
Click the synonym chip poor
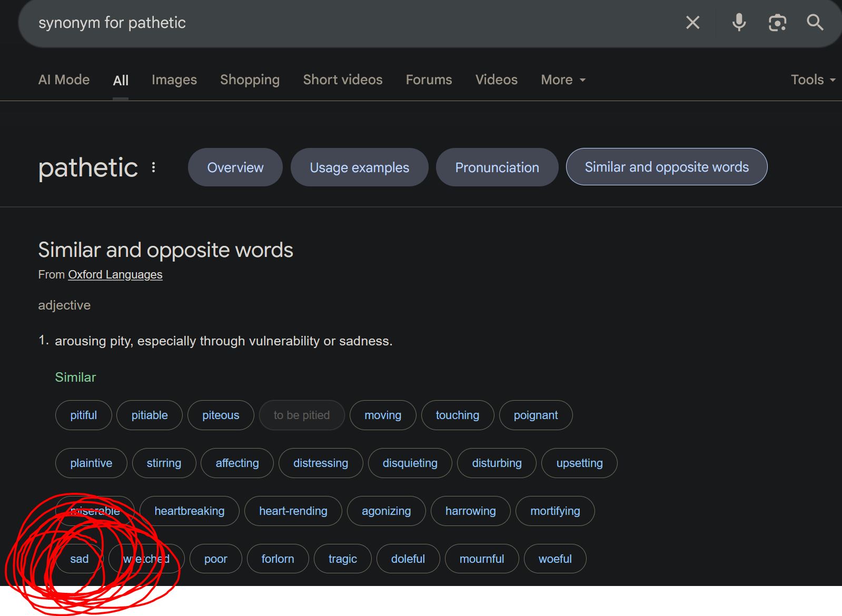coord(216,559)
